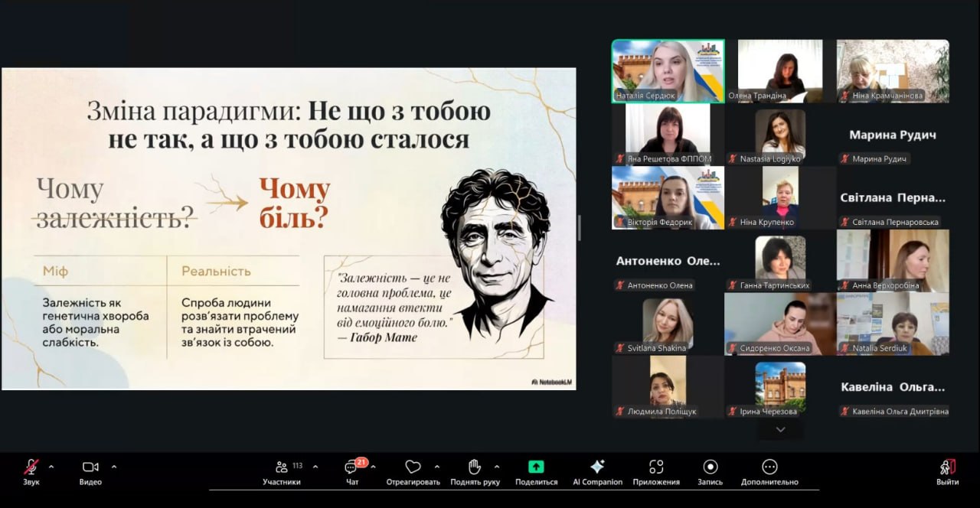The image size is (980, 508).
Task: Expand the arrow next to Участники
Action: coord(315,466)
